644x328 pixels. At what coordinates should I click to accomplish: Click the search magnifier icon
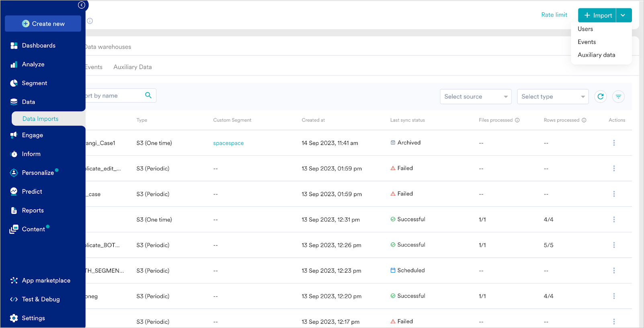coord(148,95)
